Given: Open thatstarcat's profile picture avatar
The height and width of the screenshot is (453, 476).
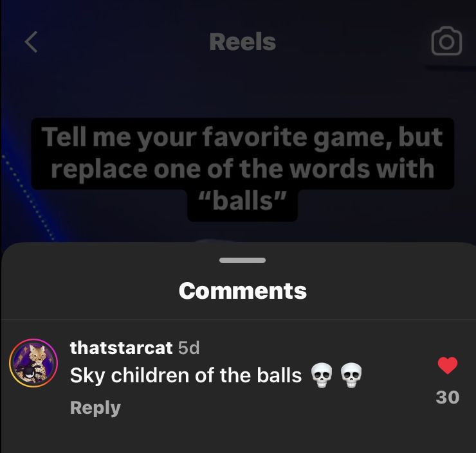Looking at the screenshot, I should (33, 363).
